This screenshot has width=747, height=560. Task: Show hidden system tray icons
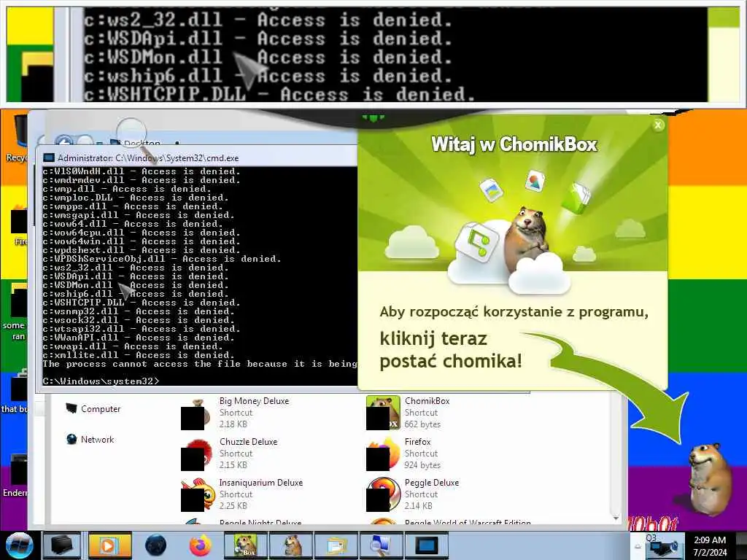coord(638,546)
